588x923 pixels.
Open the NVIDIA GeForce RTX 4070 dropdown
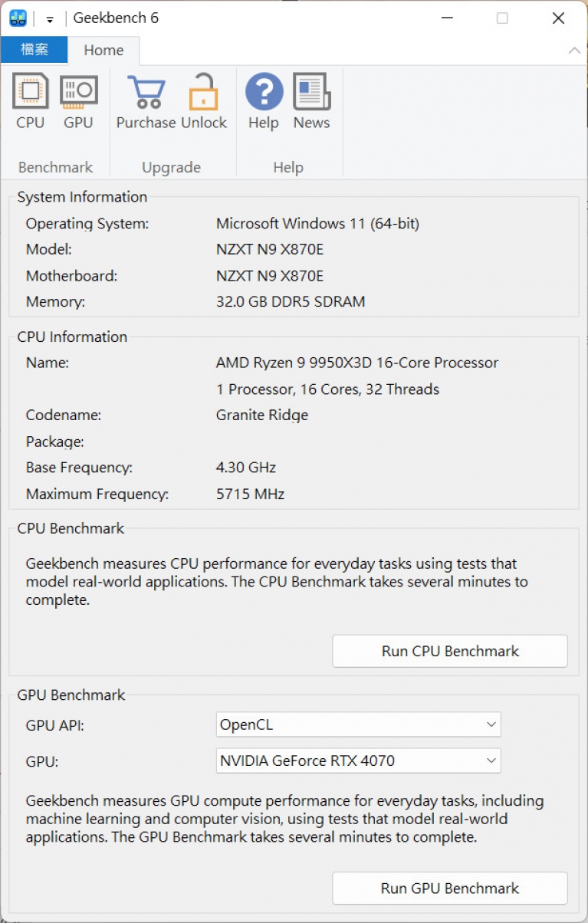(358, 761)
